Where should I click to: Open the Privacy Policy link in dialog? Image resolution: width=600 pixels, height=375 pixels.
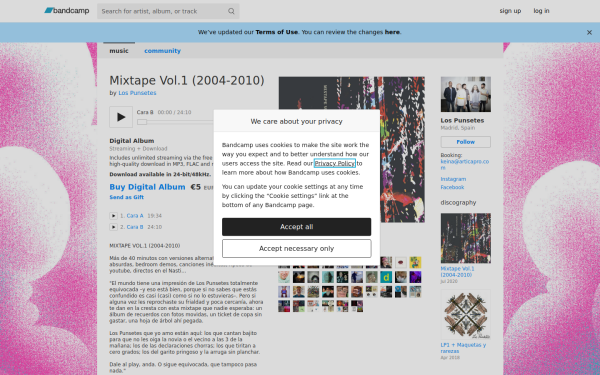(x=334, y=163)
